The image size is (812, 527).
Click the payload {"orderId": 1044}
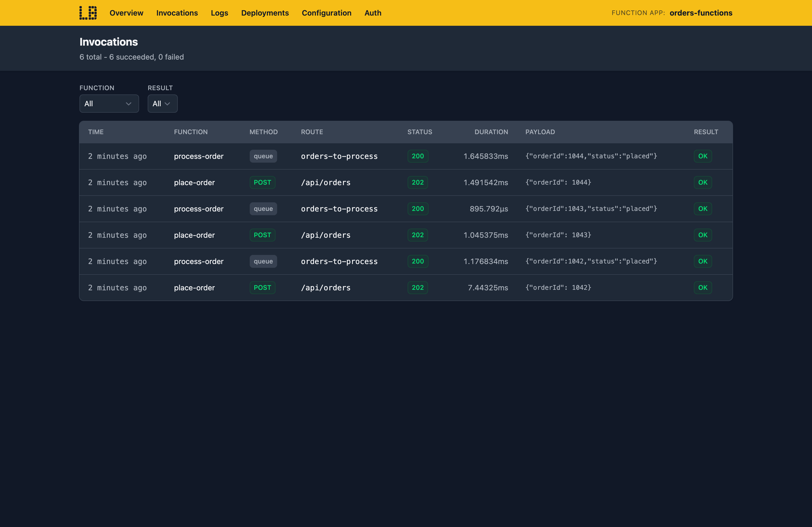tap(558, 182)
